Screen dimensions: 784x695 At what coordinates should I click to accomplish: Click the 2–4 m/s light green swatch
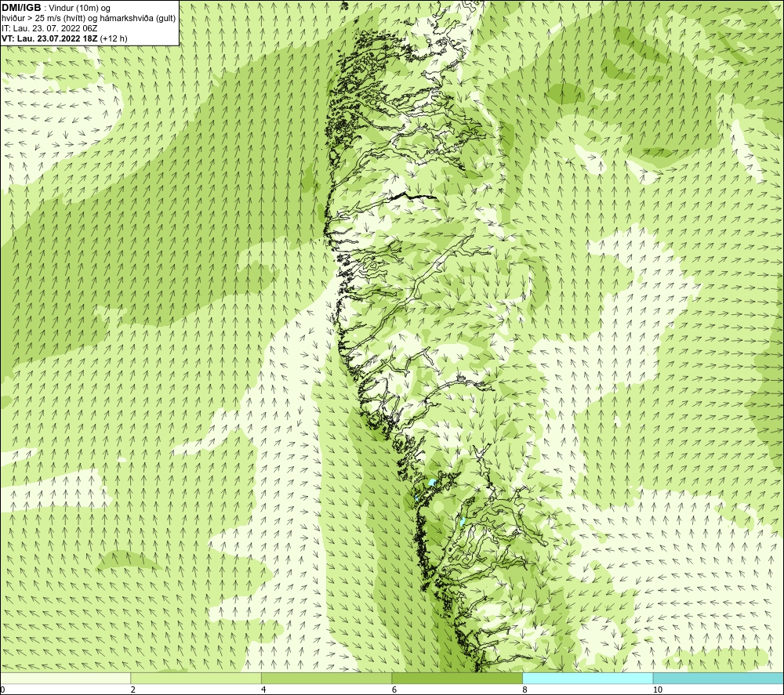point(196,678)
